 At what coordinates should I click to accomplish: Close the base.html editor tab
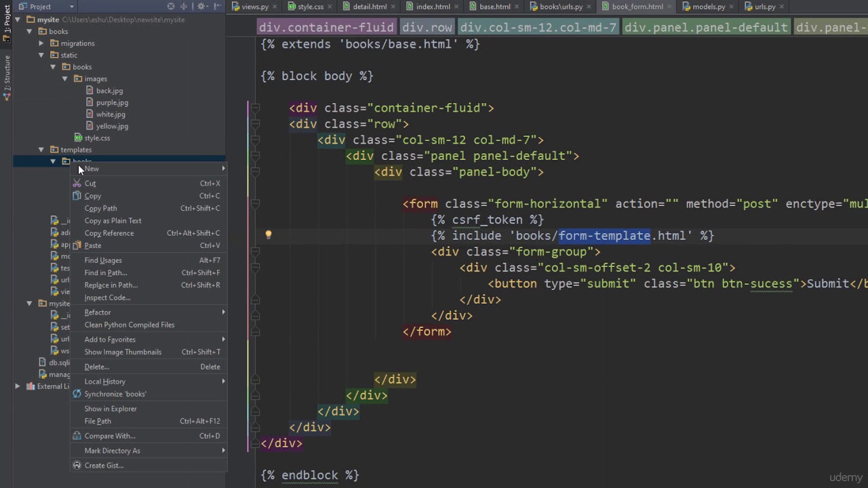(x=517, y=7)
